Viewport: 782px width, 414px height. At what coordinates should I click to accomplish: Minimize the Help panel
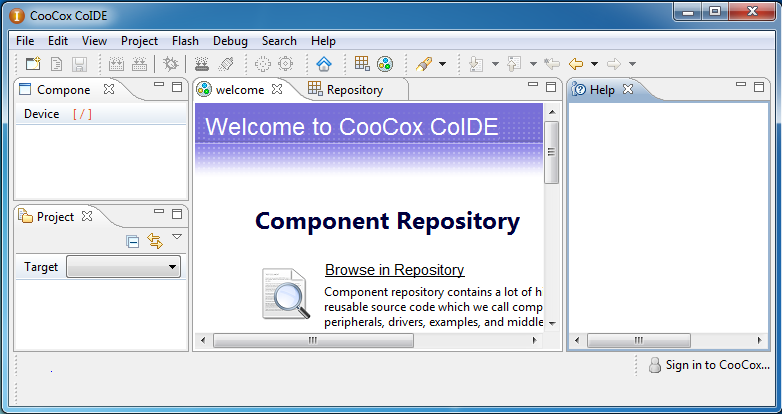741,85
